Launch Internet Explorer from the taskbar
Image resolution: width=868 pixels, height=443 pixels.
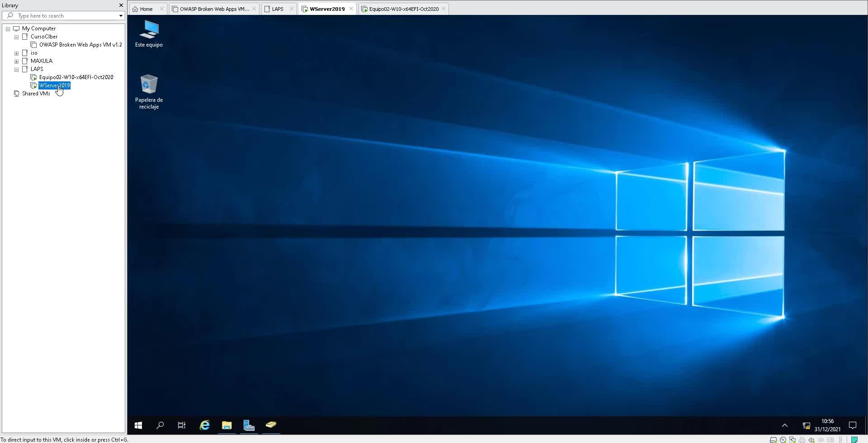(205, 425)
